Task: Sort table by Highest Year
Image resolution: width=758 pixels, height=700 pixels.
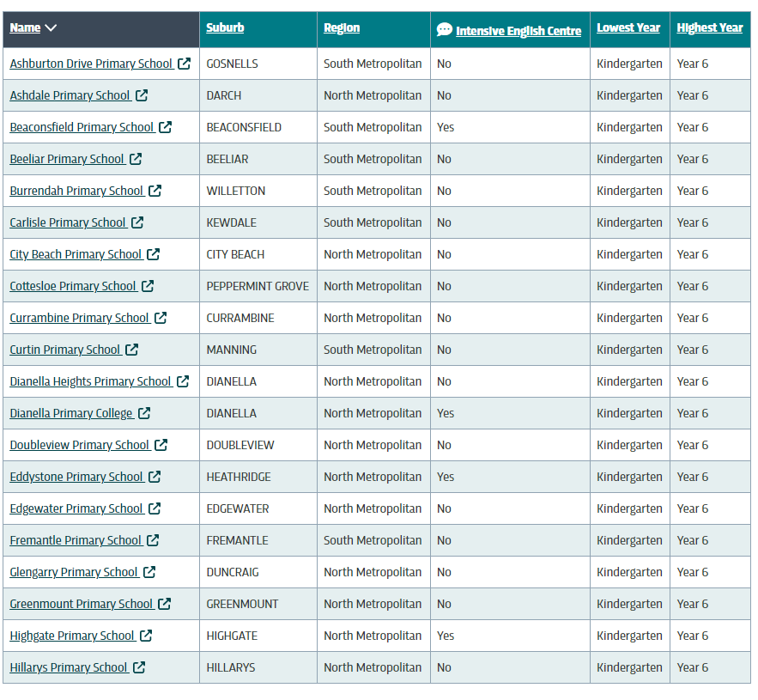Action: click(710, 27)
